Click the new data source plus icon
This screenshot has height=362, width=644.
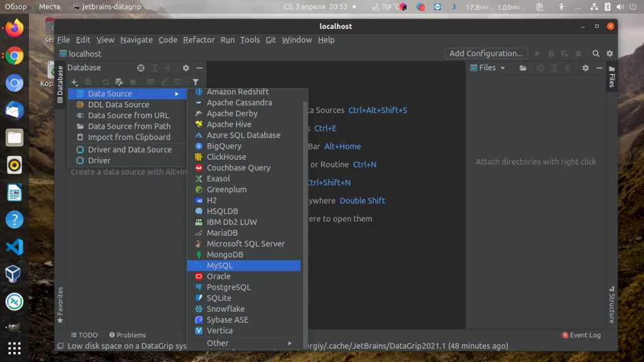pos(74,82)
